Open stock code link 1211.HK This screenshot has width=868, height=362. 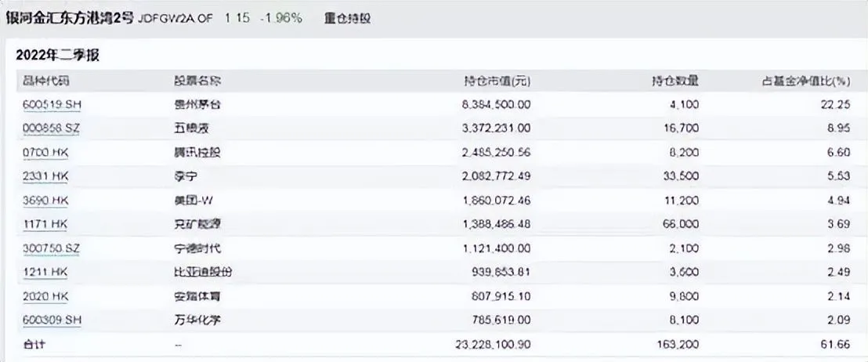click(x=45, y=273)
